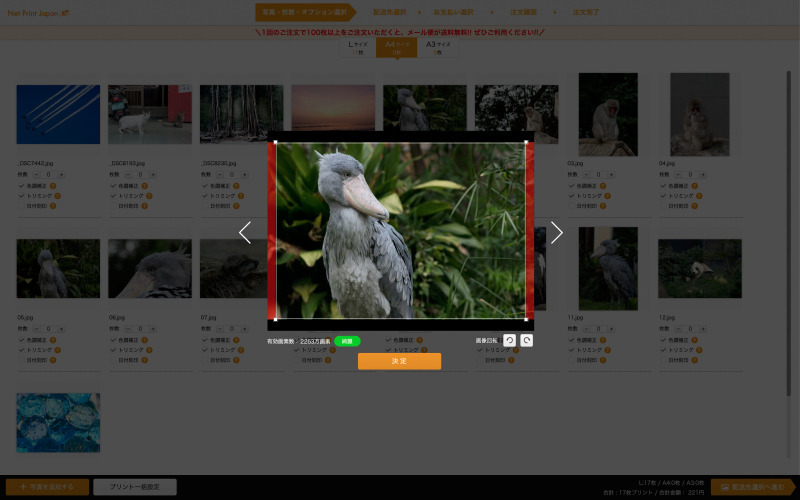
Task: Select white cat street thumbnail
Action: [150, 114]
